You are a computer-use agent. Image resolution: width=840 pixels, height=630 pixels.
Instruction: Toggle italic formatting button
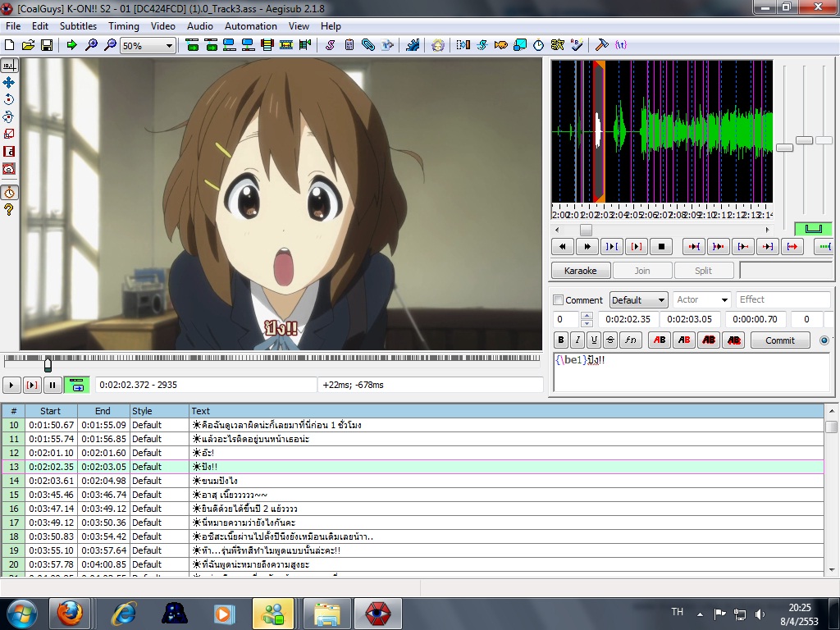[577, 340]
